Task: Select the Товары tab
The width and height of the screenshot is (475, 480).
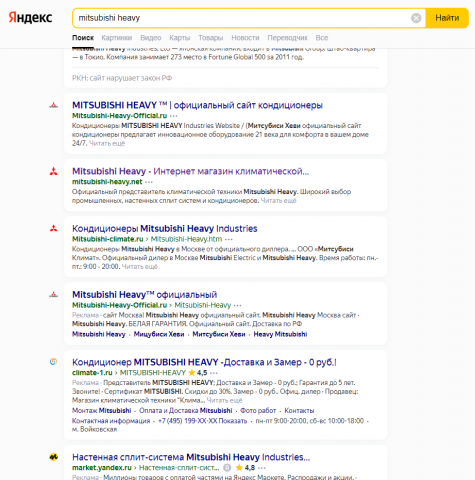Action: [211, 38]
